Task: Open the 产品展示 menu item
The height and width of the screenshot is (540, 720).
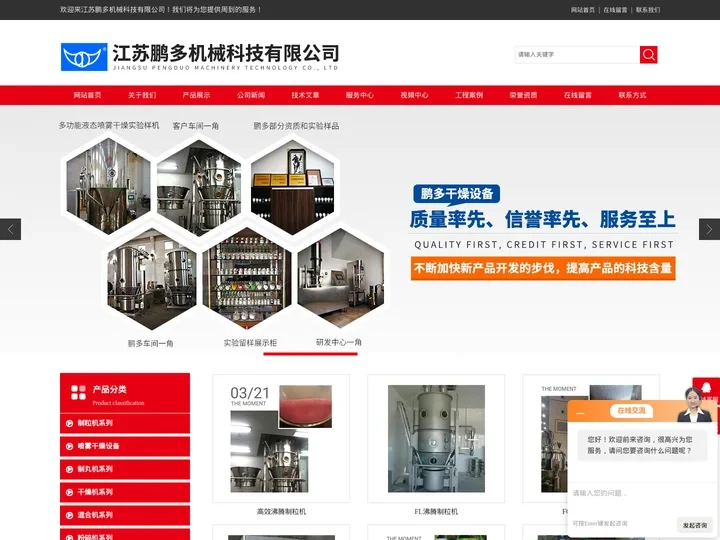Action: [x=197, y=95]
